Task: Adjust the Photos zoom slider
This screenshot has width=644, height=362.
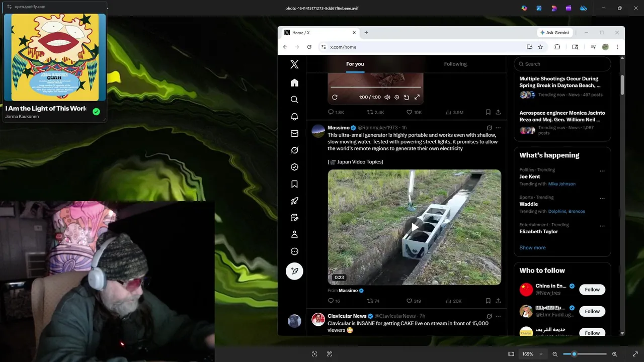Action: click(x=585, y=354)
